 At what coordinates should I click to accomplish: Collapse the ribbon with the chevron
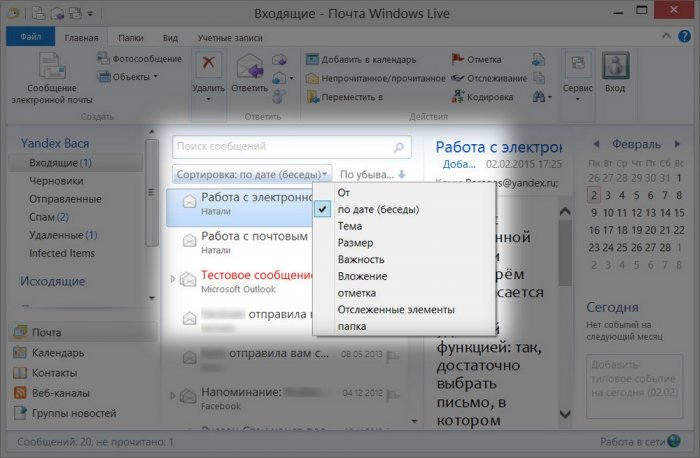(x=667, y=36)
